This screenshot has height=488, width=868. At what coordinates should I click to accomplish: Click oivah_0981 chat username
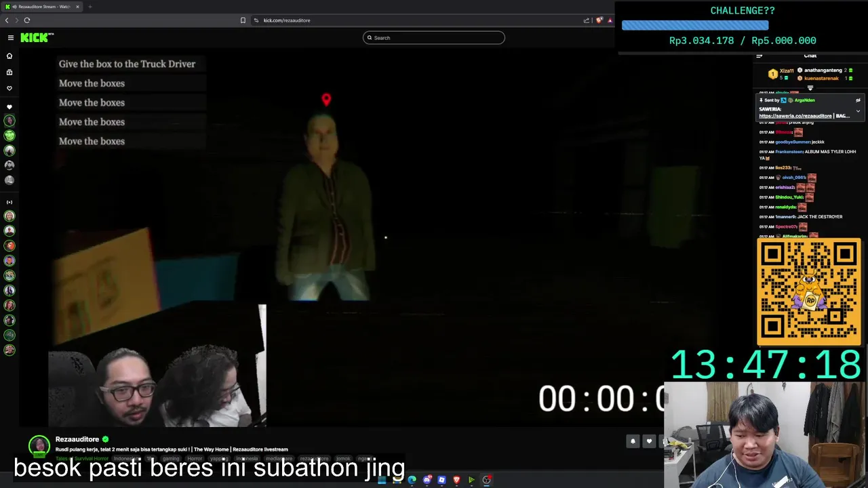793,178
